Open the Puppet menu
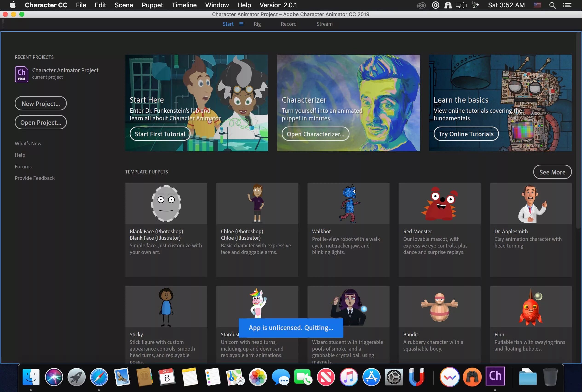The width and height of the screenshot is (582, 392). [152, 5]
